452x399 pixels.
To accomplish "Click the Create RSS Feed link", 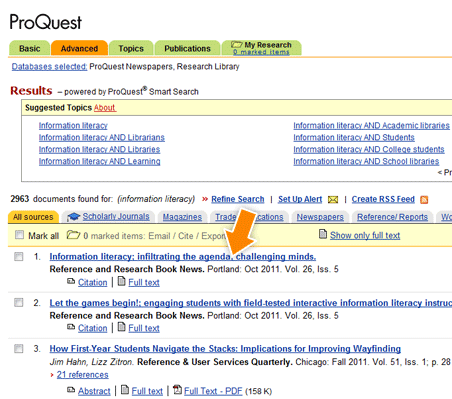I will (x=383, y=199).
